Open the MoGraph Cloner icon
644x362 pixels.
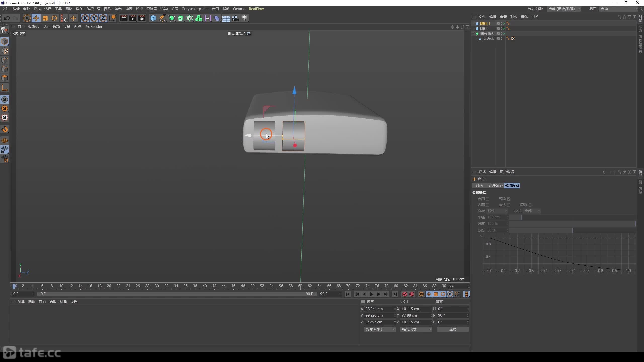pos(190,18)
